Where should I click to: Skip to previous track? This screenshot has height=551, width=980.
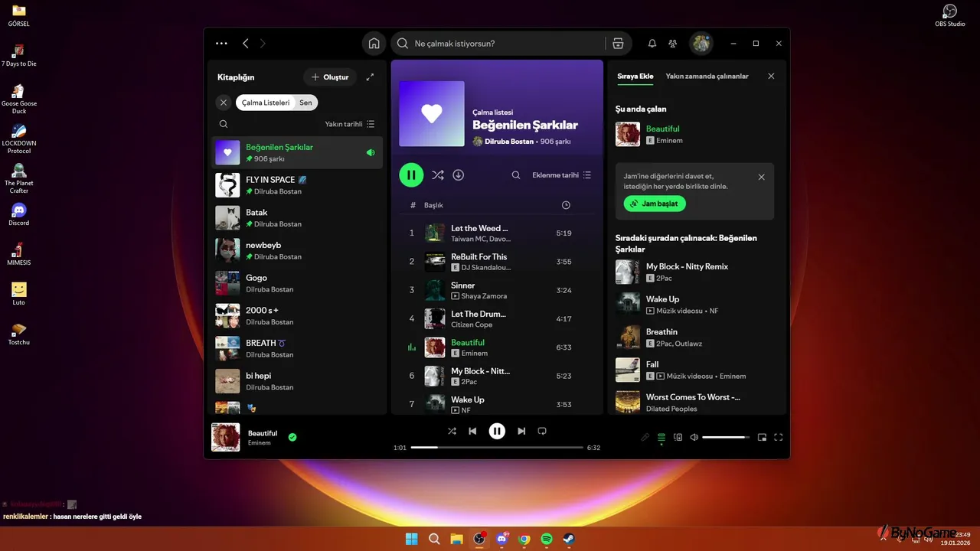[x=472, y=431]
